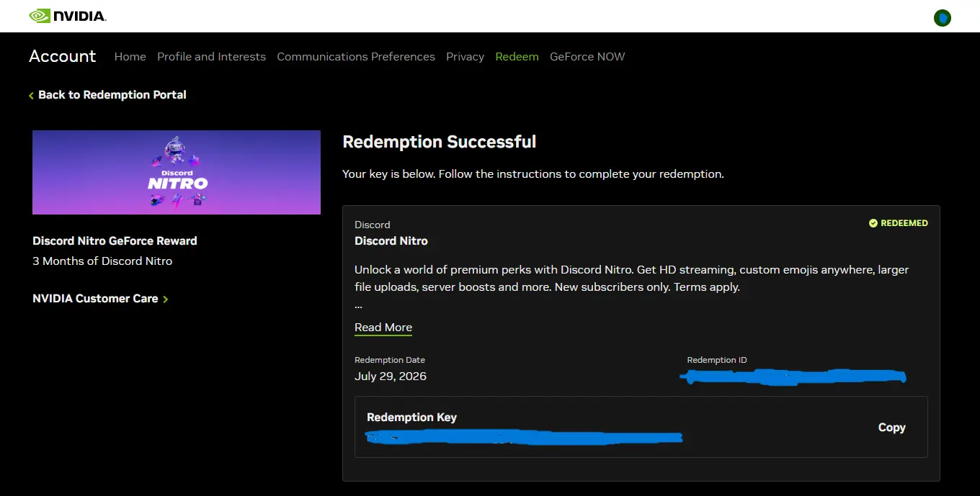Viewport: 980px width, 496px height.
Task: Click the Redemption ID label
Action: [x=717, y=360]
